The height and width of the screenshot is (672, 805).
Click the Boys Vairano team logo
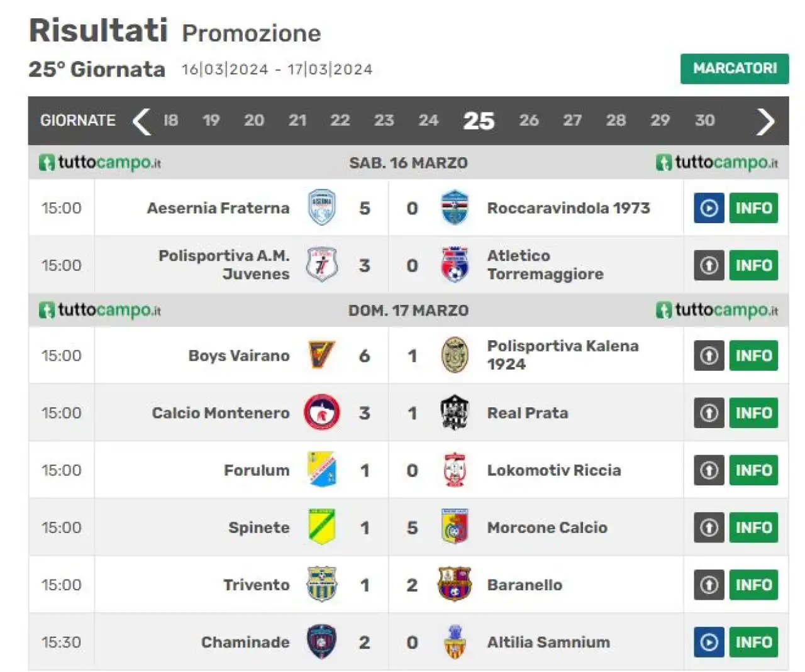(321, 355)
